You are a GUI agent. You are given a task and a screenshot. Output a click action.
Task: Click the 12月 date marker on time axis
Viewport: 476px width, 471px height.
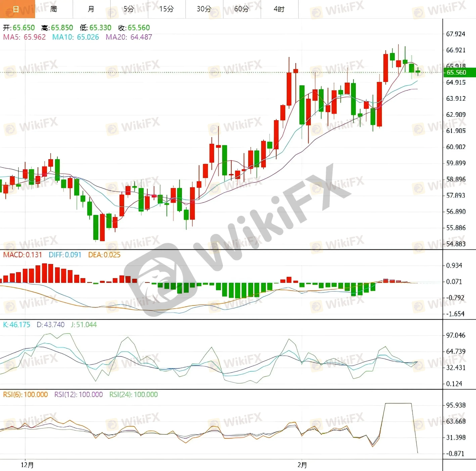(27, 465)
